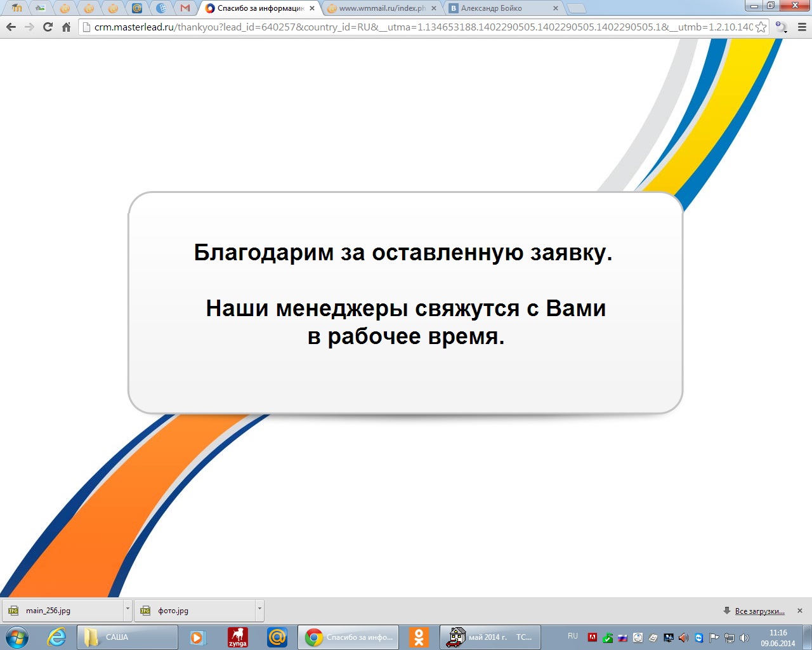
Task: Close the 'Спасибо за информацию' tab
Action: click(311, 8)
